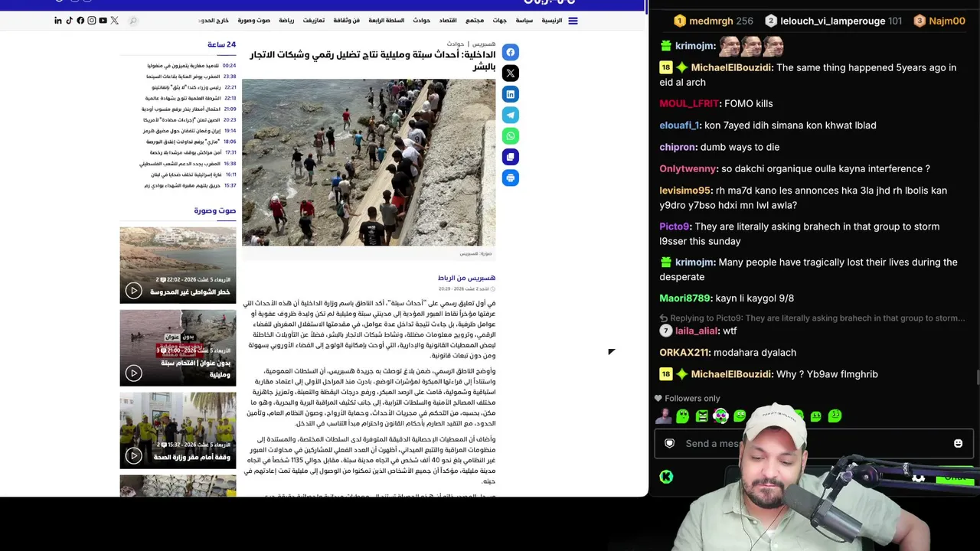Image resolution: width=980 pixels, height=551 pixels.
Task: Open the جهات section
Action: (x=500, y=21)
